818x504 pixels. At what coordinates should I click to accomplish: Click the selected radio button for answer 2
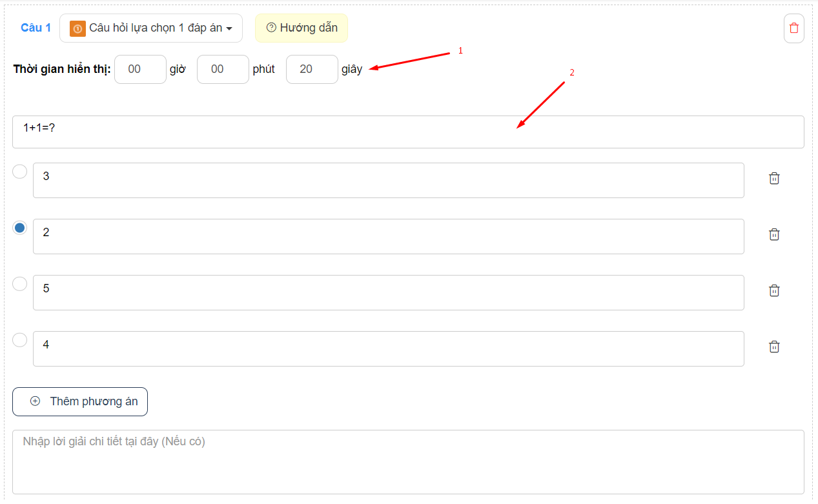click(x=20, y=228)
